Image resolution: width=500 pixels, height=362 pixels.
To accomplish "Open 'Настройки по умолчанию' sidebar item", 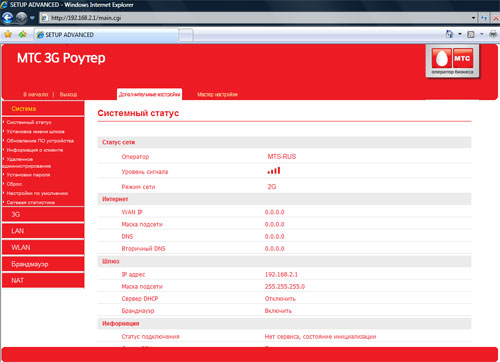I will click(37, 193).
